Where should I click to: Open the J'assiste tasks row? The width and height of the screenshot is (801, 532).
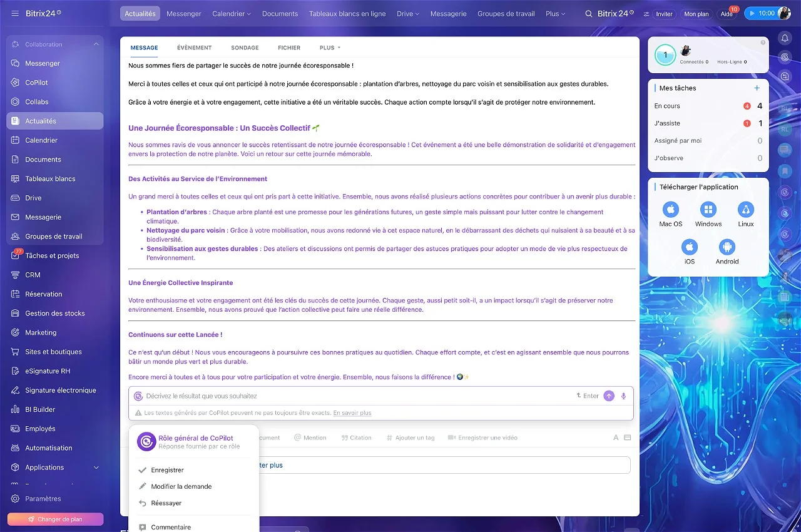click(708, 123)
